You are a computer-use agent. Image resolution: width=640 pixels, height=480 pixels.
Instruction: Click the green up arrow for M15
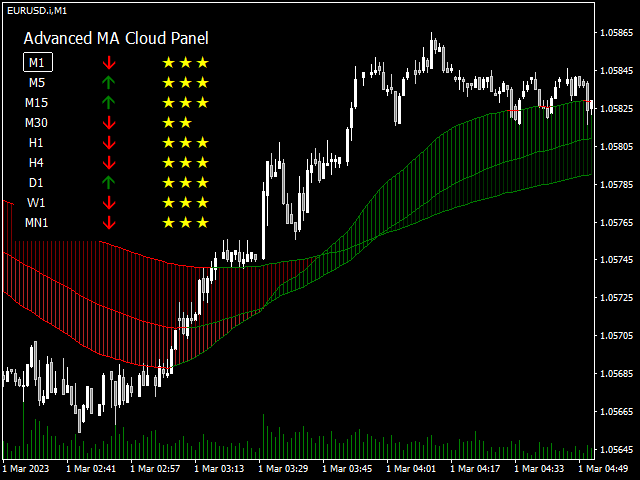(x=109, y=102)
